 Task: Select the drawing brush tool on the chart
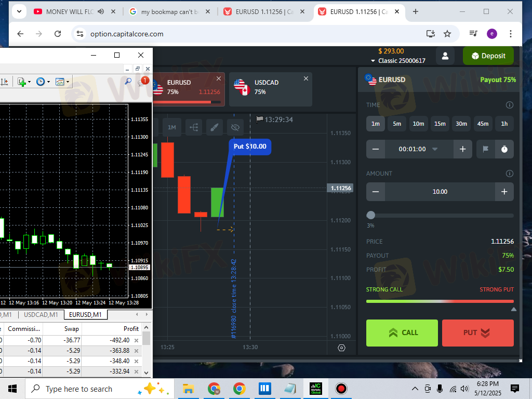(x=215, y=127)
